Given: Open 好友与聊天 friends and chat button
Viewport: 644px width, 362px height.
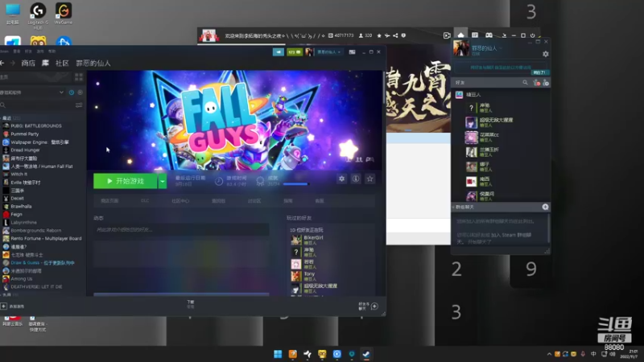Looking at the screenshot, I should tap(369, 306).
